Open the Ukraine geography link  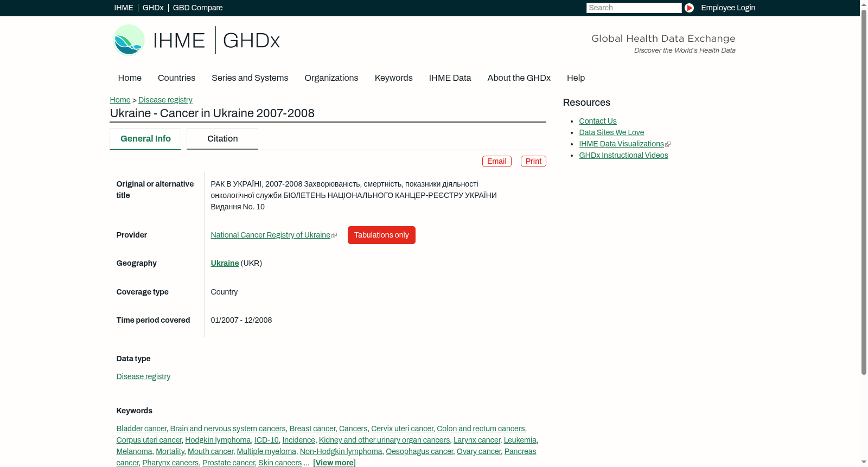coord(225,263)
